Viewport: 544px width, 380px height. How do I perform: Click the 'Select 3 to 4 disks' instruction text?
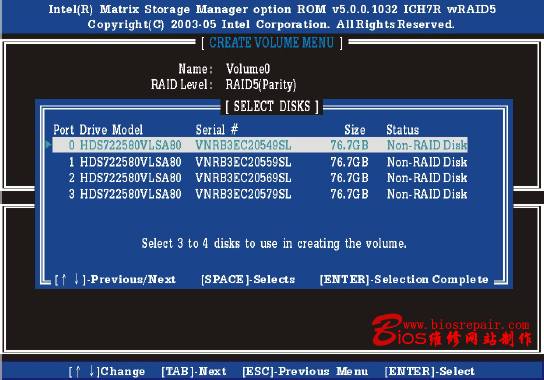coord(274,243)
